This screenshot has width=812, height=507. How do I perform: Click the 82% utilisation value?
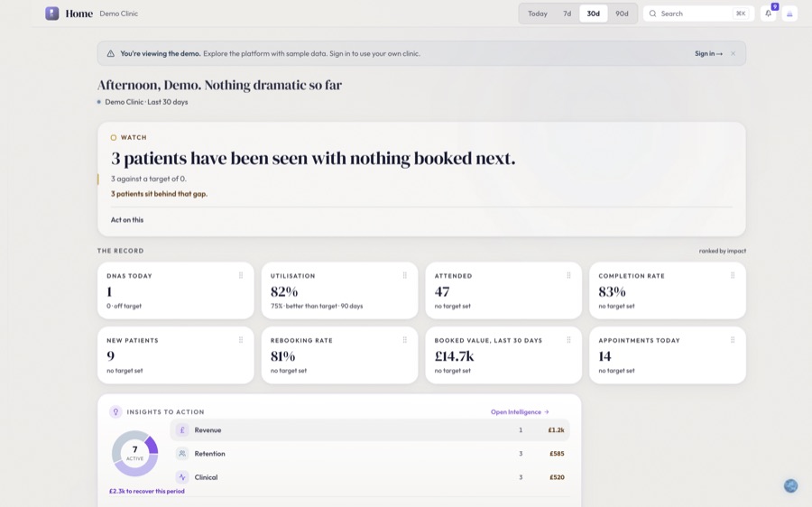pyautogui.click(x=284, y=291)
